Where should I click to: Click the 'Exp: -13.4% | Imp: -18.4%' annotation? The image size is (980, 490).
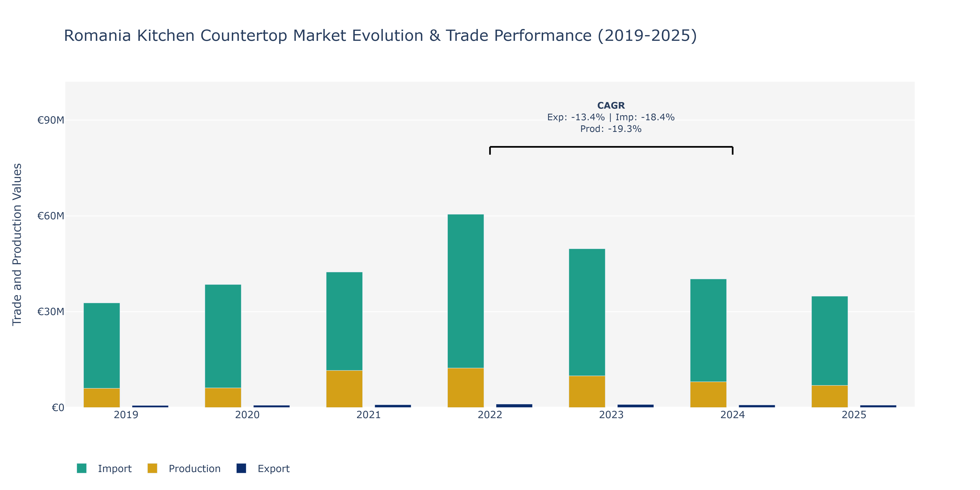(x=611, y=117)
